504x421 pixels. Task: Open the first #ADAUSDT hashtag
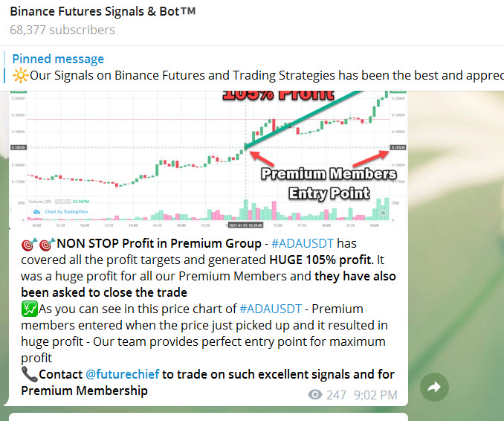click(x=303, y=243)
